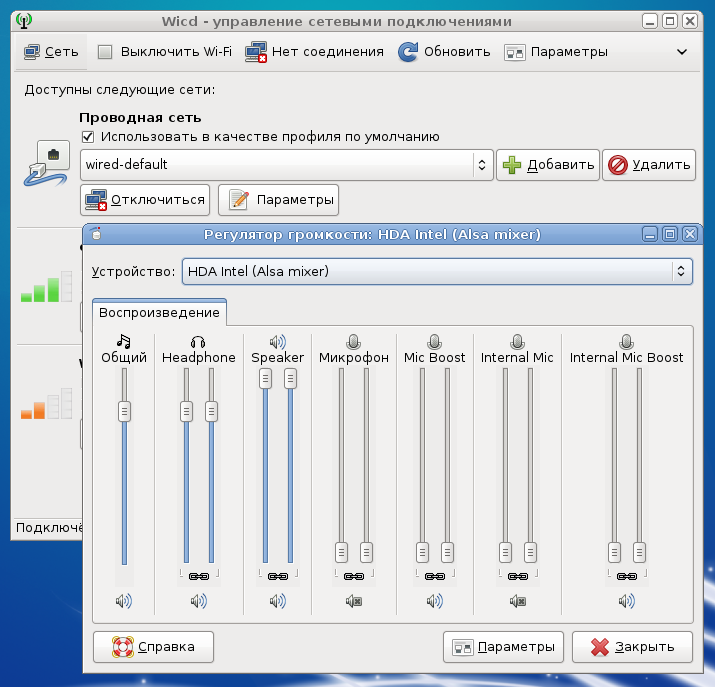Click the Справка help button
This screenshot has height=687, width=715.
coord(153,647)
